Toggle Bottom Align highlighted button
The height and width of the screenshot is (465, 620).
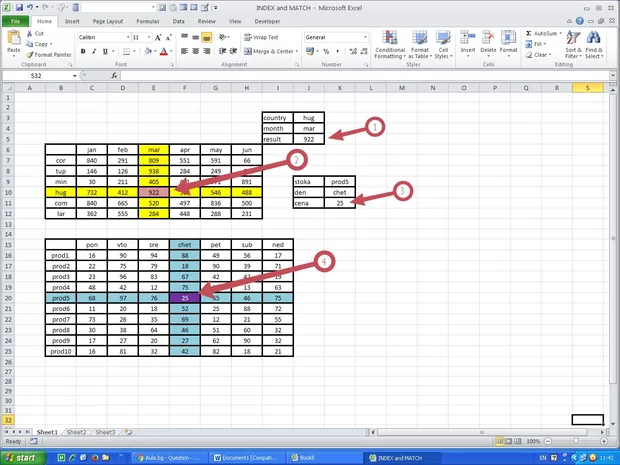[x=206, y=37]
